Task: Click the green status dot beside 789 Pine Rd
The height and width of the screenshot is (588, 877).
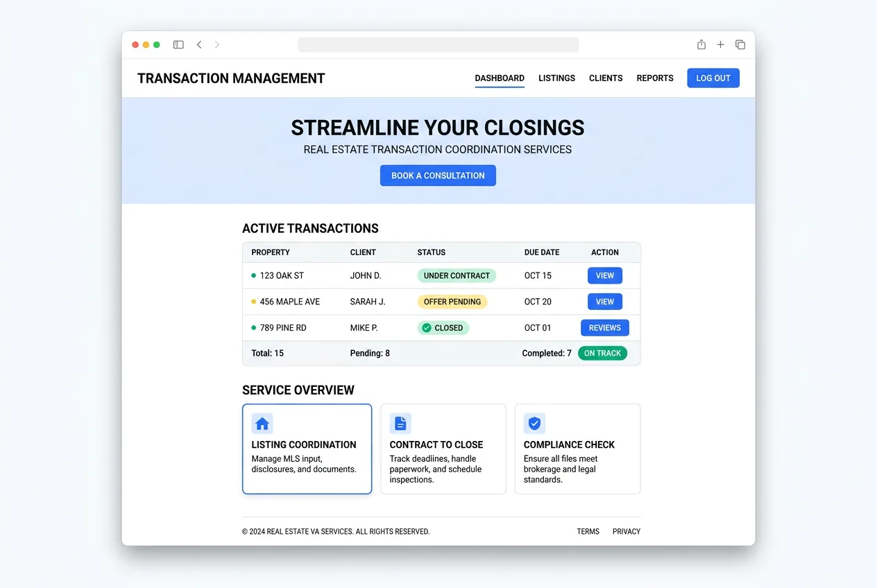Action: (x=253, y=327)
